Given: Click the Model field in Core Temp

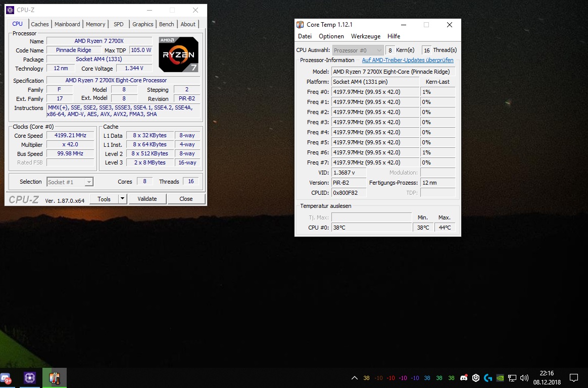Looking at the screenshot, I should click(394, 72).
